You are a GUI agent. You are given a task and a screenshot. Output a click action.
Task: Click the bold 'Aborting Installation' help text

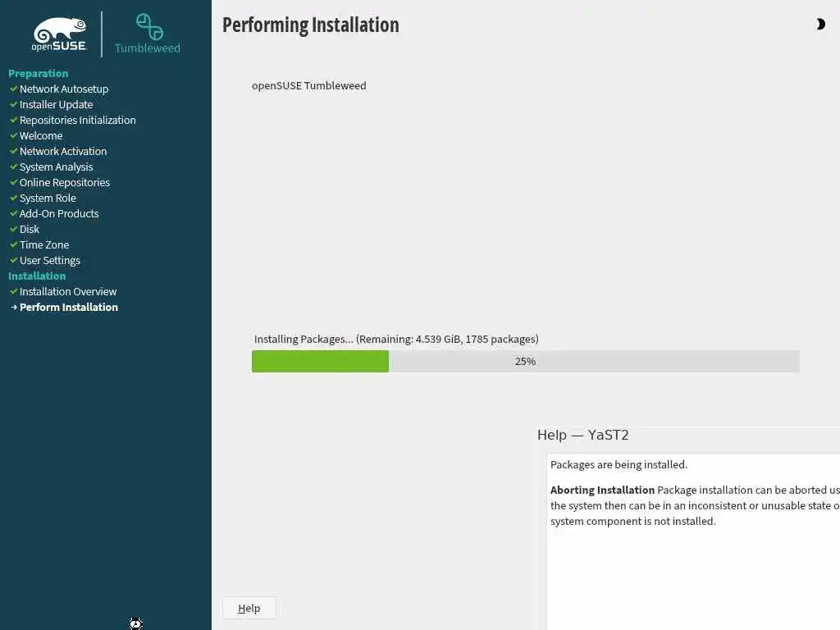tap(602, 490)
